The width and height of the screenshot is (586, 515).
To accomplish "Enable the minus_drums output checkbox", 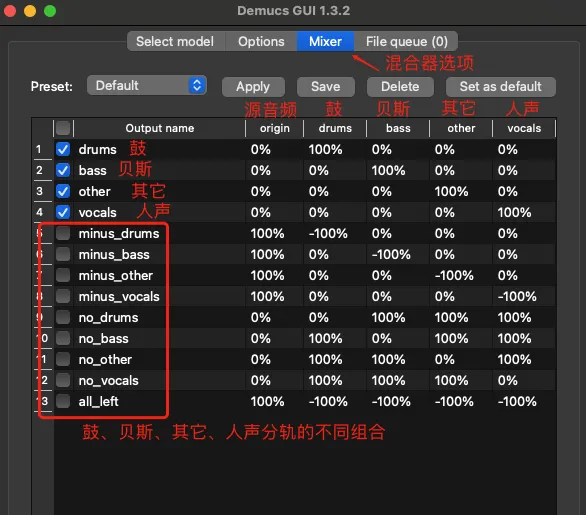I will (x=63, y=233).
